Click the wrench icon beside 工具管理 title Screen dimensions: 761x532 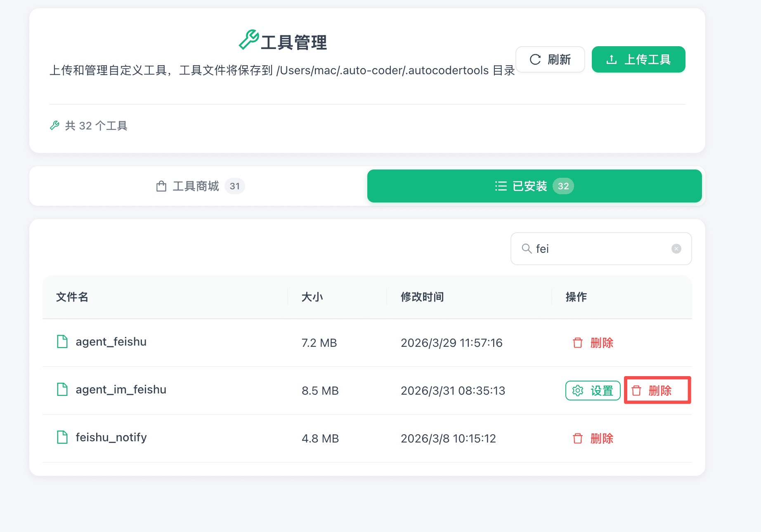(x=249, y=40)
